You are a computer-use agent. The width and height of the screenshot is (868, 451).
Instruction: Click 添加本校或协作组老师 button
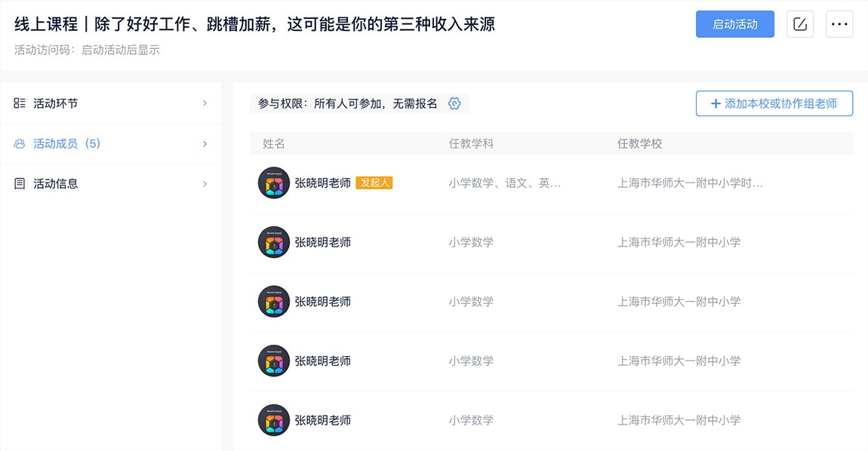click(774, 103)
